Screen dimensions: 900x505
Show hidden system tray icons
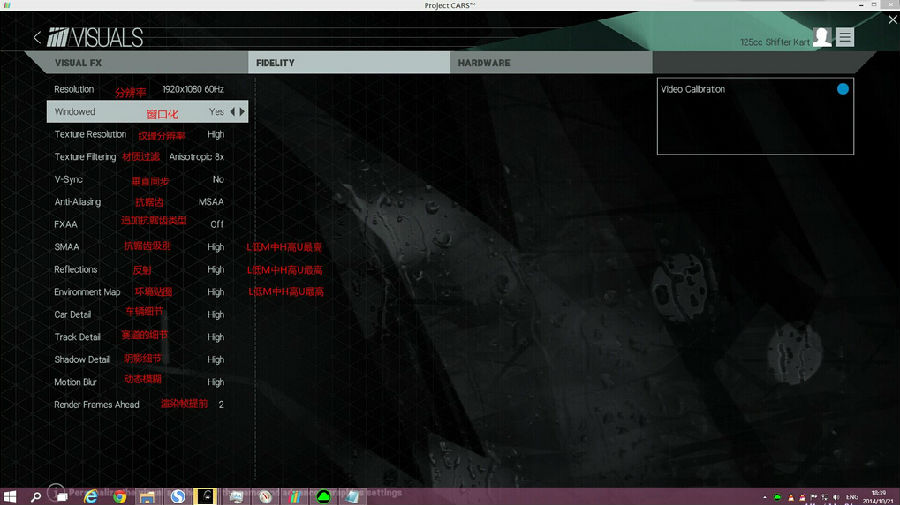click(x=765, y=498)
